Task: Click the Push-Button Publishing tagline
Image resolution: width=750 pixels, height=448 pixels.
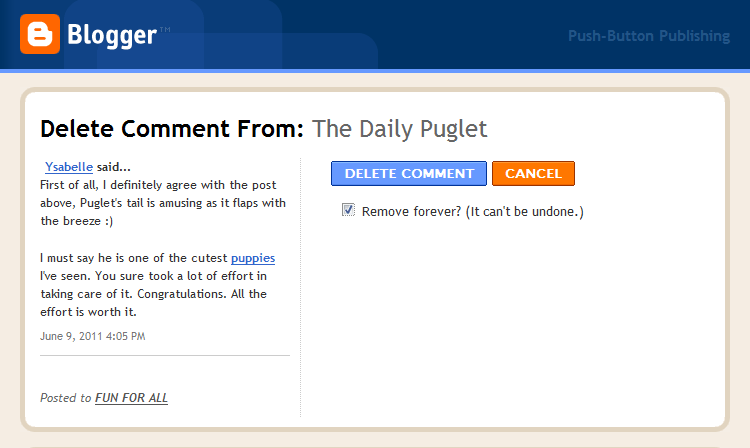Action: pos(649,36)
